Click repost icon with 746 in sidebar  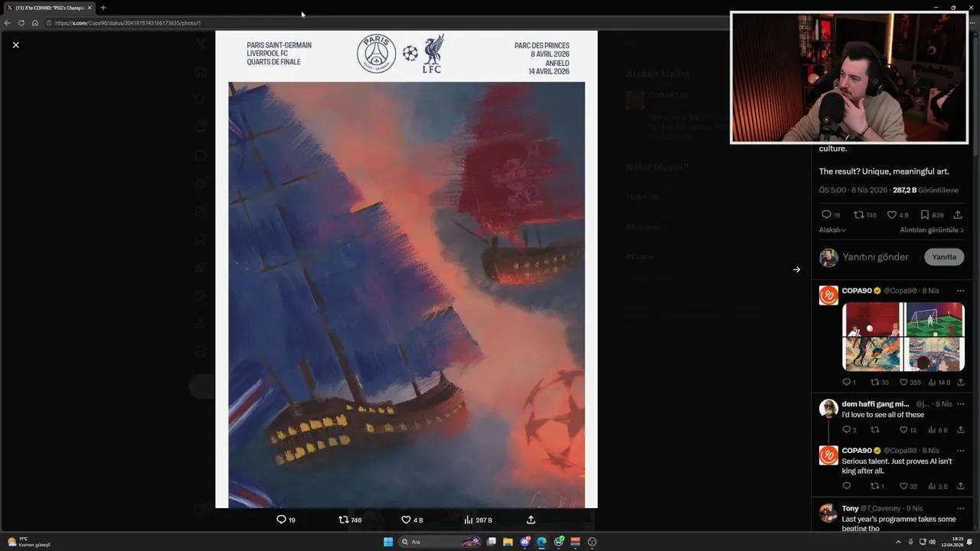pyautogui.click(x=859, y=215)
